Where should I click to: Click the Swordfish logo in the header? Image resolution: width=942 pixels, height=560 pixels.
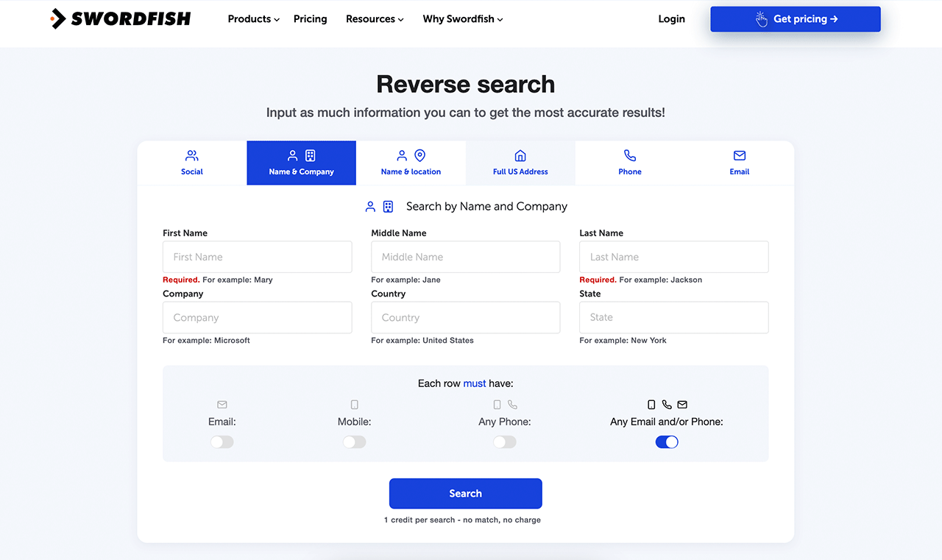pyautogui.click(x=120, y=18)
